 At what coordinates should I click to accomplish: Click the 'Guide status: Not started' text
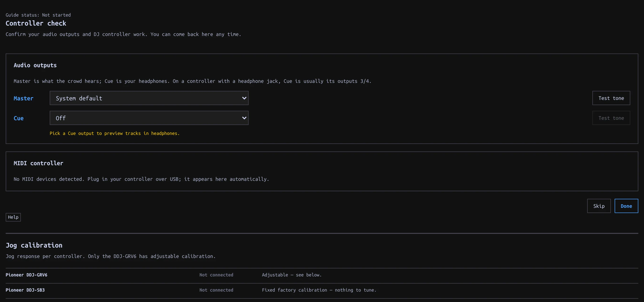point(38,15)
